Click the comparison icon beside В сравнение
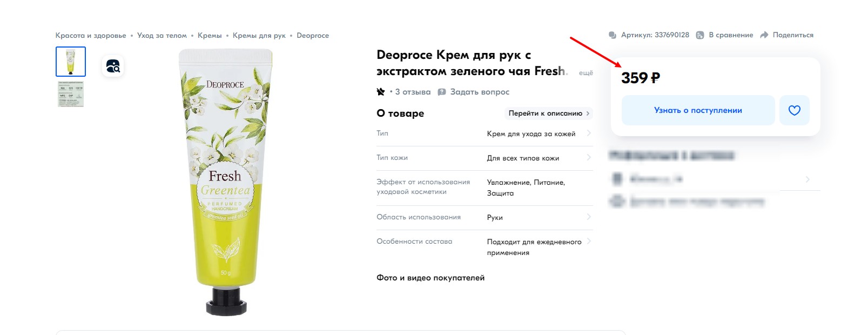The height and width of the screenshot is (335, 868). [700, 35]
